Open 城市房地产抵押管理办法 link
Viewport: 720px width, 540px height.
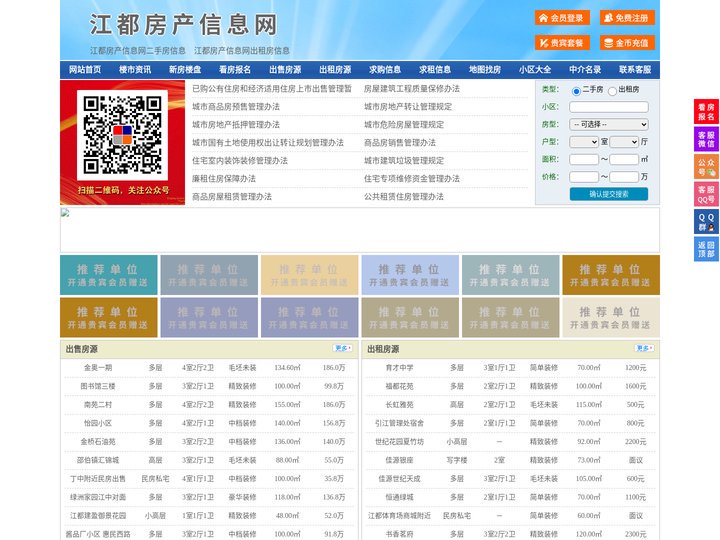[236, 124]
